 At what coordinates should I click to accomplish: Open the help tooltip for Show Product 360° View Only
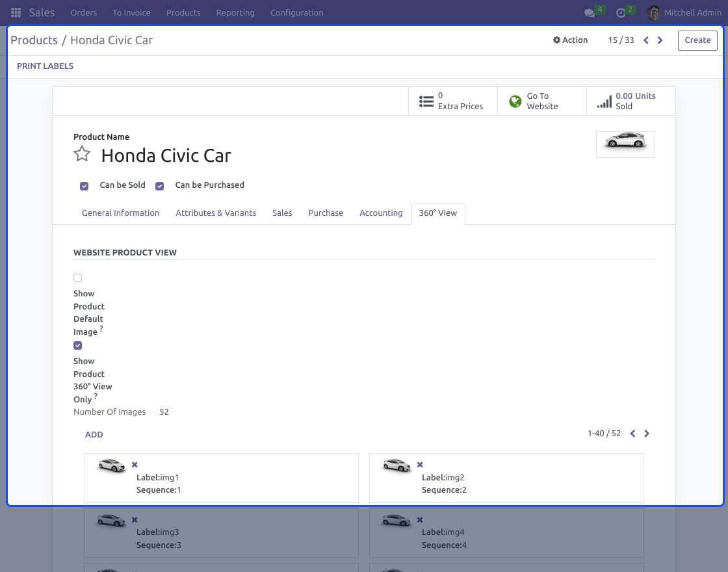pos(96,396)
